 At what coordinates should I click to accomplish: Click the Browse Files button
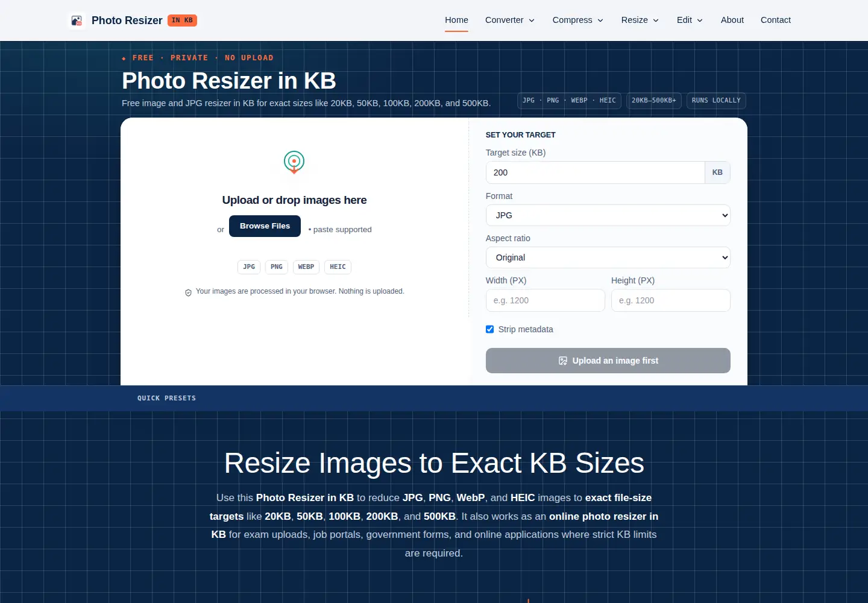click(x=265, y=226)
